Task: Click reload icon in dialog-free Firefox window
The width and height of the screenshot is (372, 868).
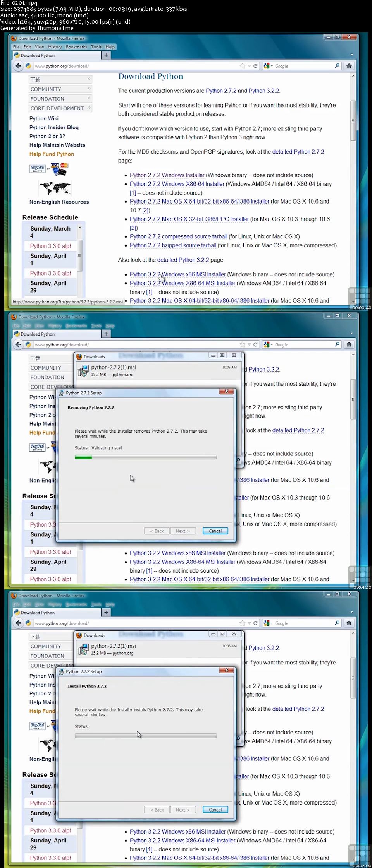Action: point(255,66)
